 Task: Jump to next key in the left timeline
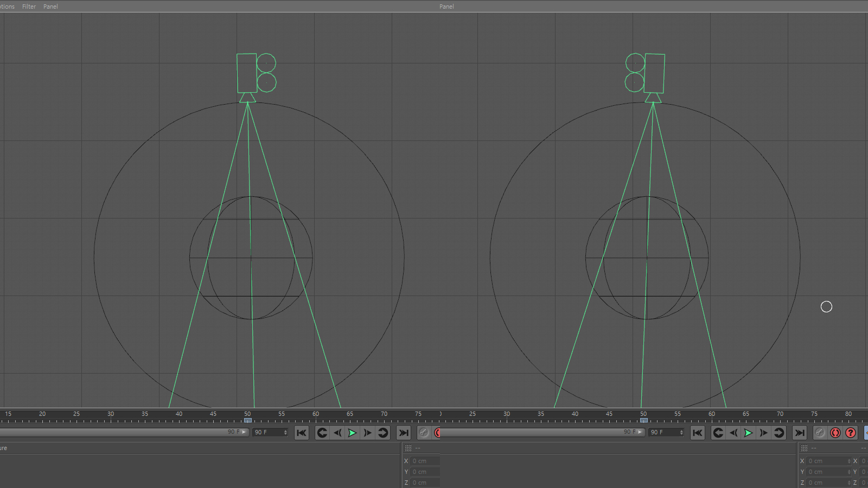tap(383, 432)
